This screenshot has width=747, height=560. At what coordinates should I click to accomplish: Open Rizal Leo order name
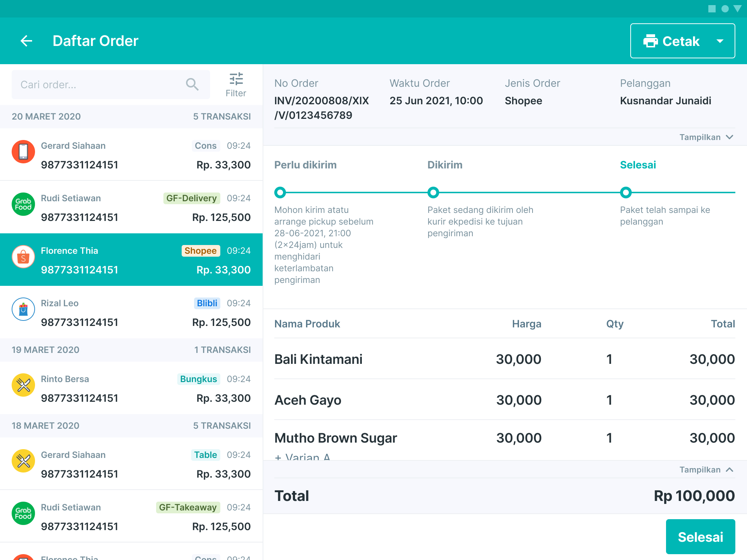click(x=60, y=303)
